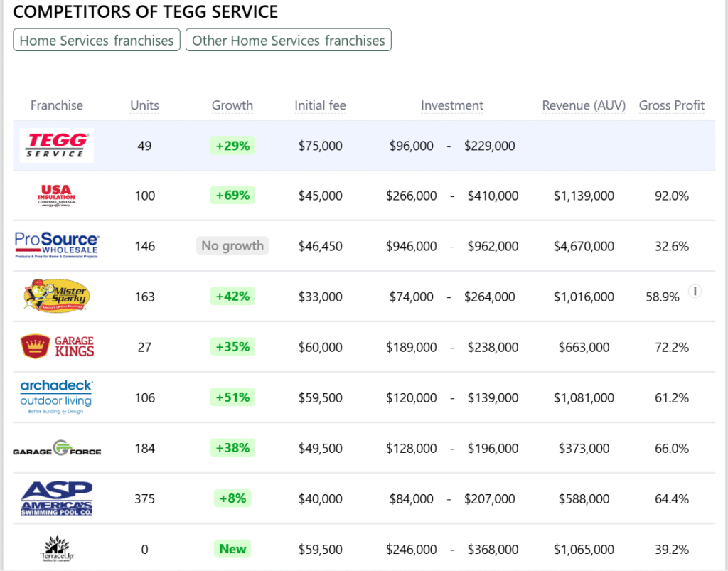Click the Archadeck Outdoor Living logo
Image resolution: width=728 pixels, height=571 pixels.
tap(56, 397)
